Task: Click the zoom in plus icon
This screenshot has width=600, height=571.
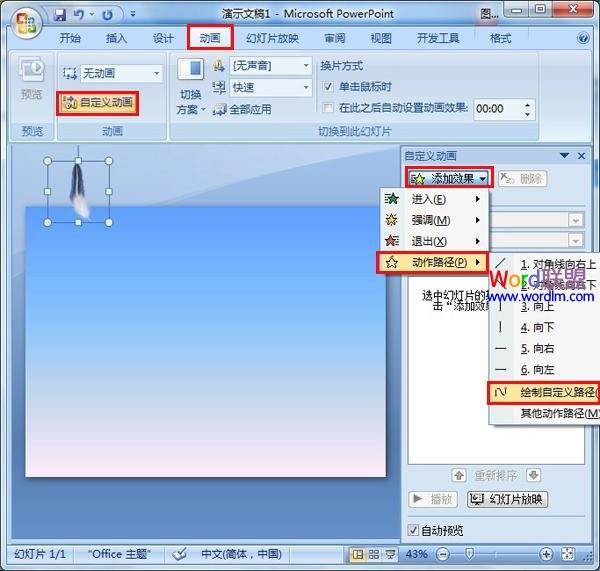Action: [x=545, y=554]
